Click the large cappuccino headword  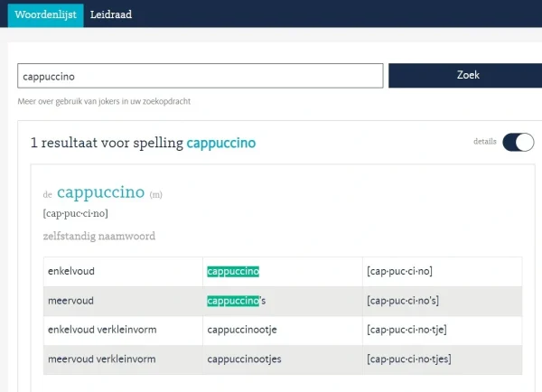coord(100,192)
